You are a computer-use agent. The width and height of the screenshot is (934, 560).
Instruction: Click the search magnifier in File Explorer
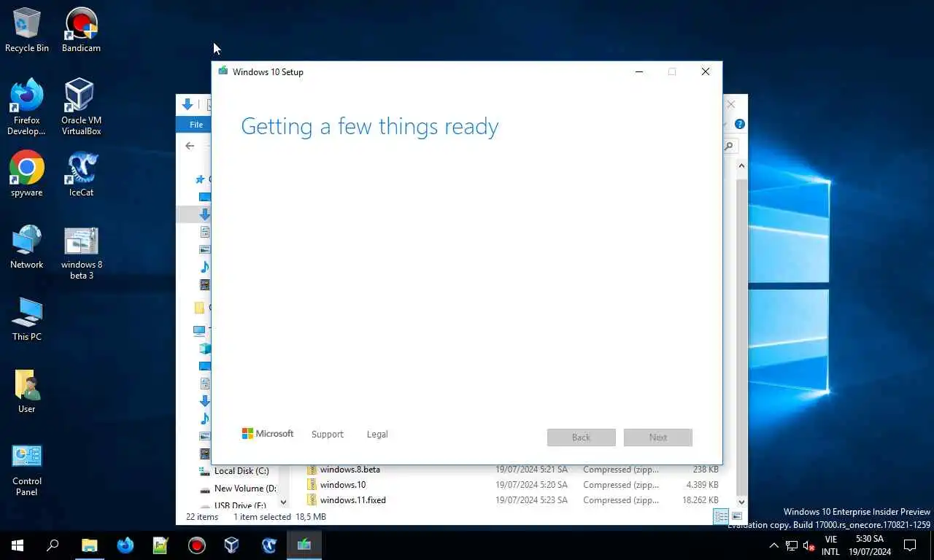click(728, 147)
